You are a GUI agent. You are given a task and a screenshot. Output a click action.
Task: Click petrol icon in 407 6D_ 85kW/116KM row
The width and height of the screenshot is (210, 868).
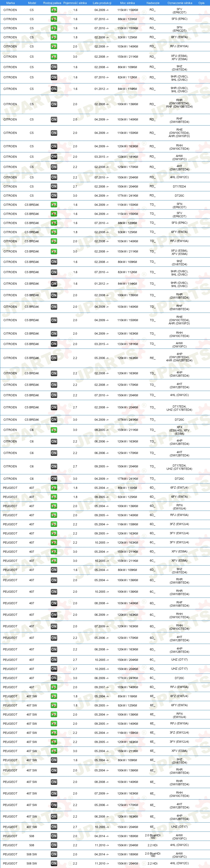click(x=54, y=488)
